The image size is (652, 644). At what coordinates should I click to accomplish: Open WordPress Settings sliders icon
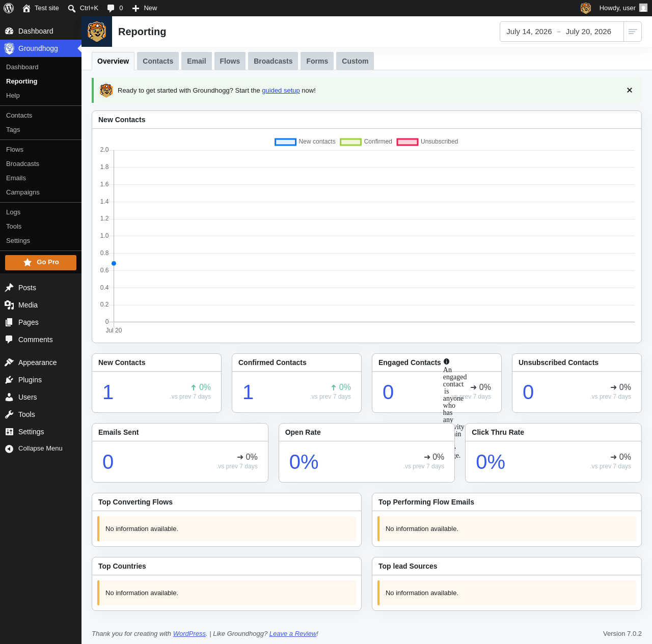9,432
